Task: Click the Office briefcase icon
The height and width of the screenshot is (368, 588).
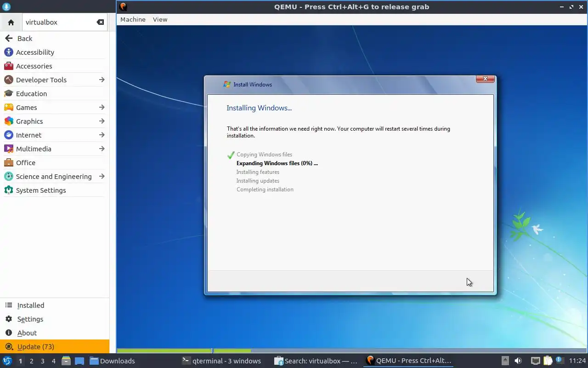Action: point(8,163)
